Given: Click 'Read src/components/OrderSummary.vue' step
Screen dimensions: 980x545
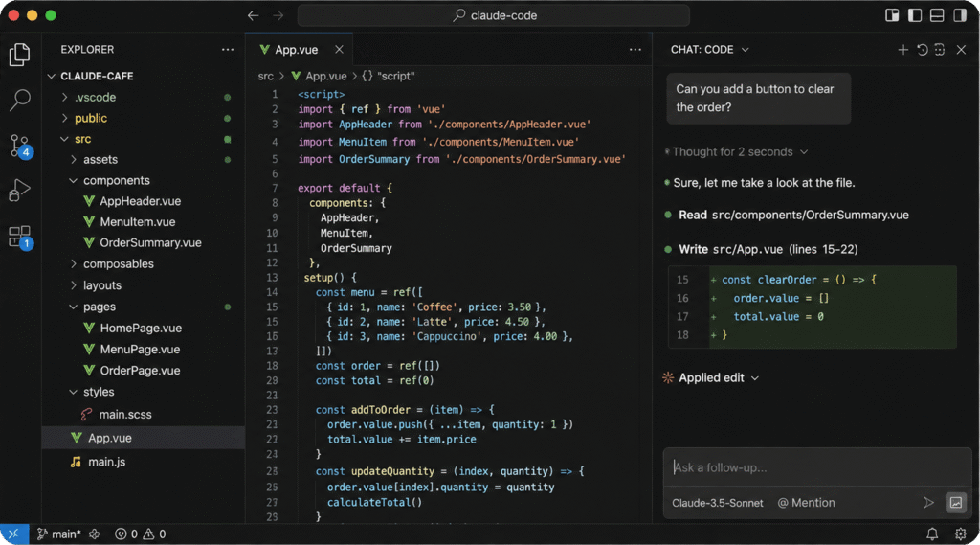Looking at the screenshot, I should [793, 216].
